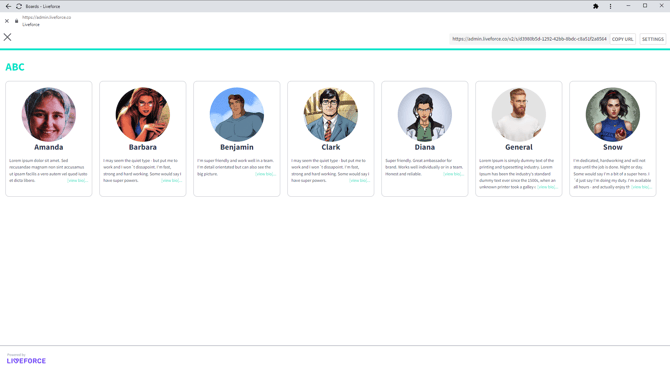The width and height of the screenshot is (670, 372).
Task: Click the browser back arrow
Action: (8, 6)
